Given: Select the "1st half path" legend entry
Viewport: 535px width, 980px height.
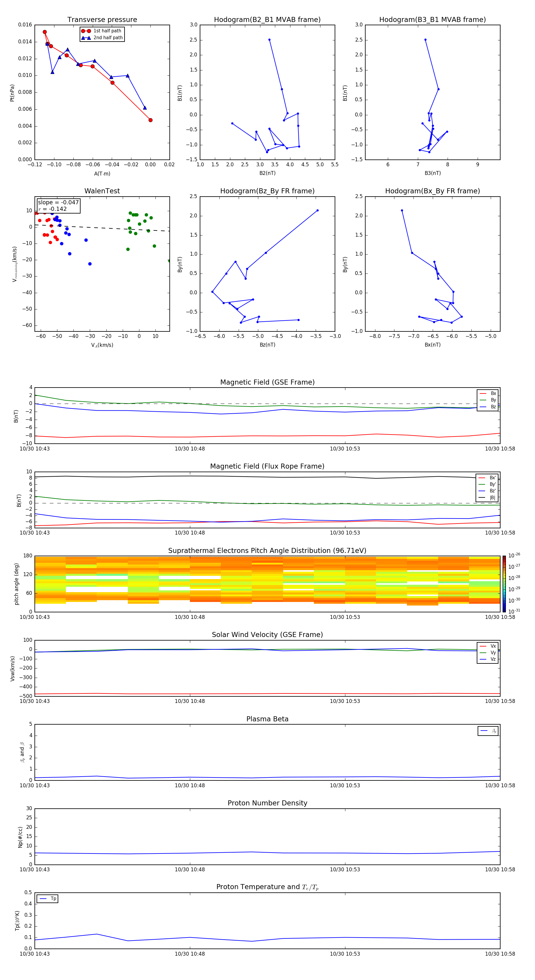Looking at the screenshot, I should [102, 31].
